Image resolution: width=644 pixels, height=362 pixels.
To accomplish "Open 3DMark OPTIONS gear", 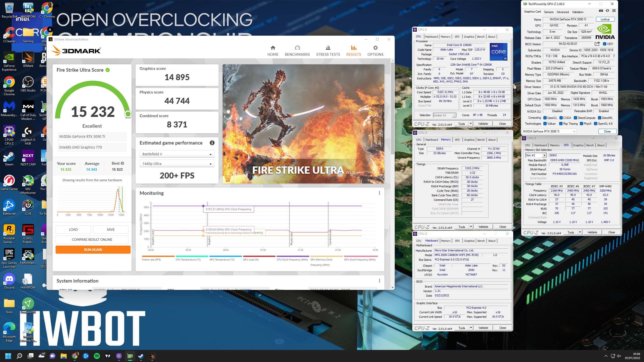I will (x=375, y=51).
